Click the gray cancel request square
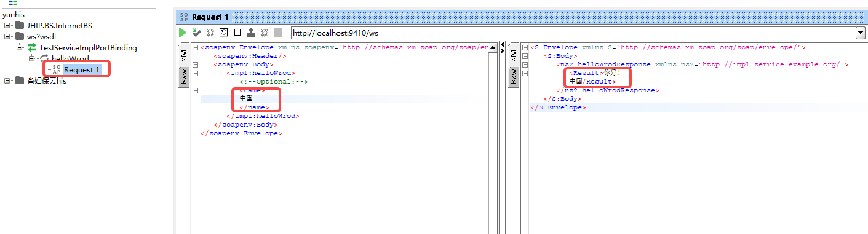The height and width of the screenshot is (234, 868). (278, 32)
